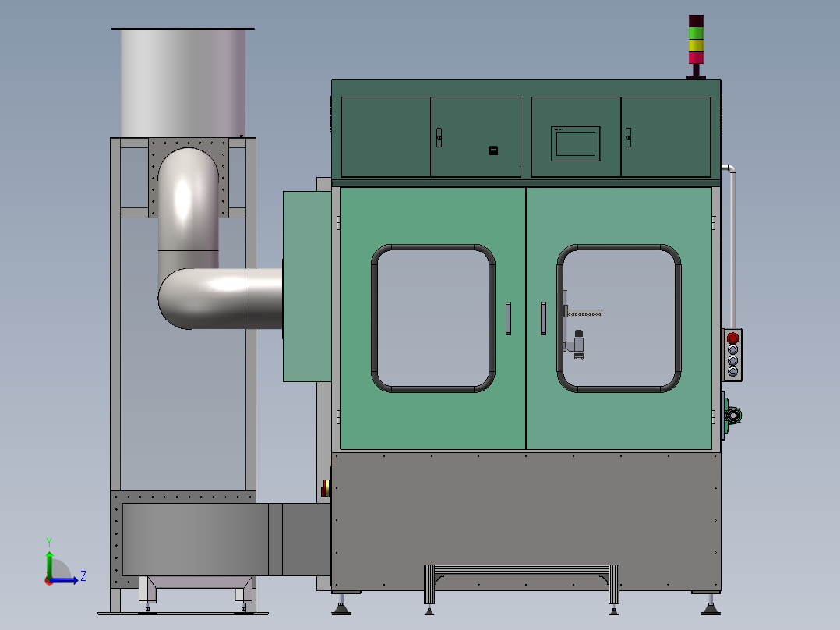Select the gray lower base panel
Viewport: 840px width, 630px height.
(526, 521)
